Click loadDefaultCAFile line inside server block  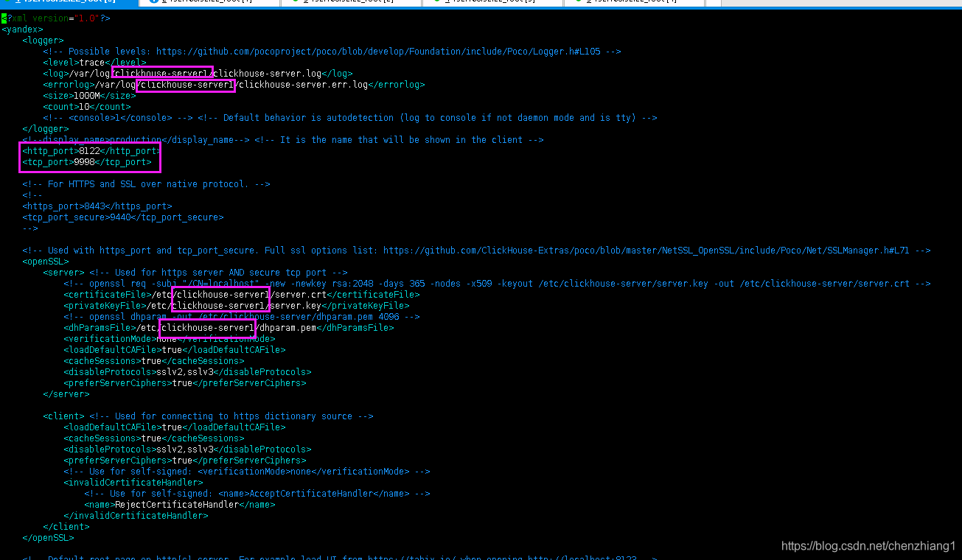pos(174,350)
